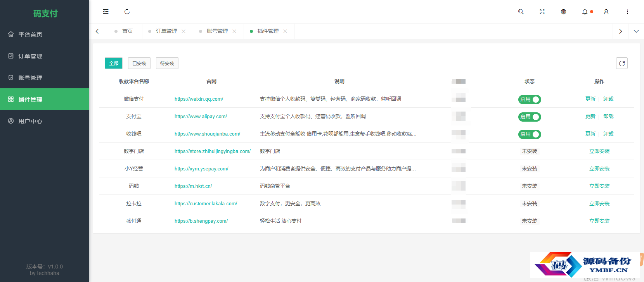Click the 码支付 logo title

coord(45,14)
